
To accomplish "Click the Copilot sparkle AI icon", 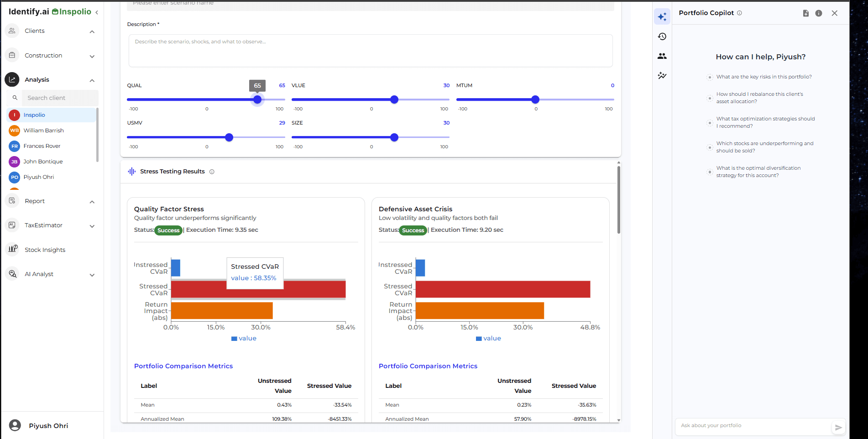I will coord(662,17).
